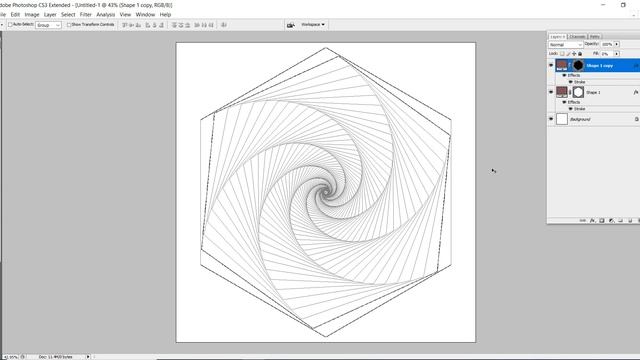
Task: Open the Analysis menu
Action: coord(106,14)
